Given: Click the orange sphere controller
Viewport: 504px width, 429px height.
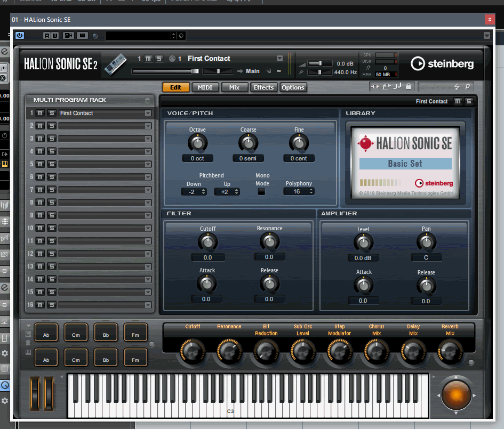Looking at the screenshot, I should pyautogui.click(x=456, y=395).
